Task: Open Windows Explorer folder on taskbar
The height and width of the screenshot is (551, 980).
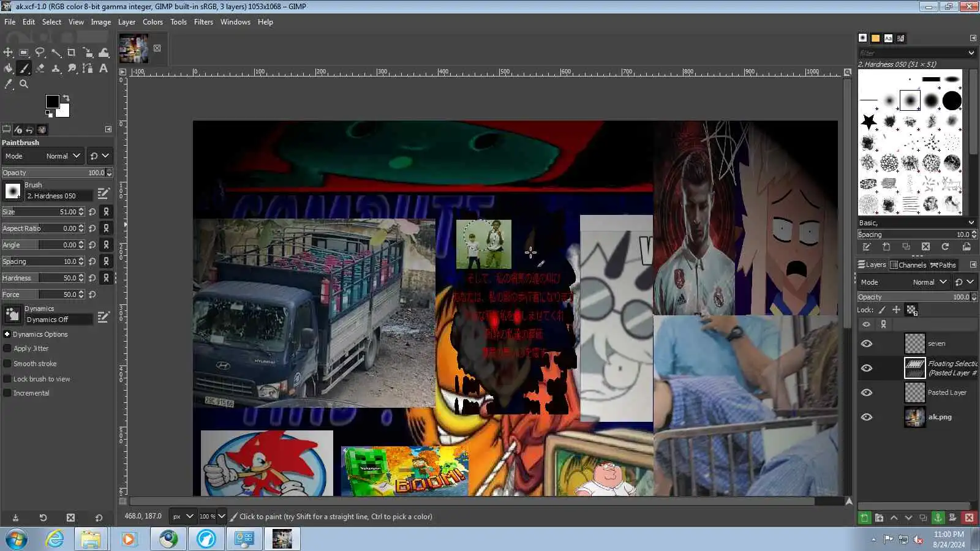Action: [91, 539]
